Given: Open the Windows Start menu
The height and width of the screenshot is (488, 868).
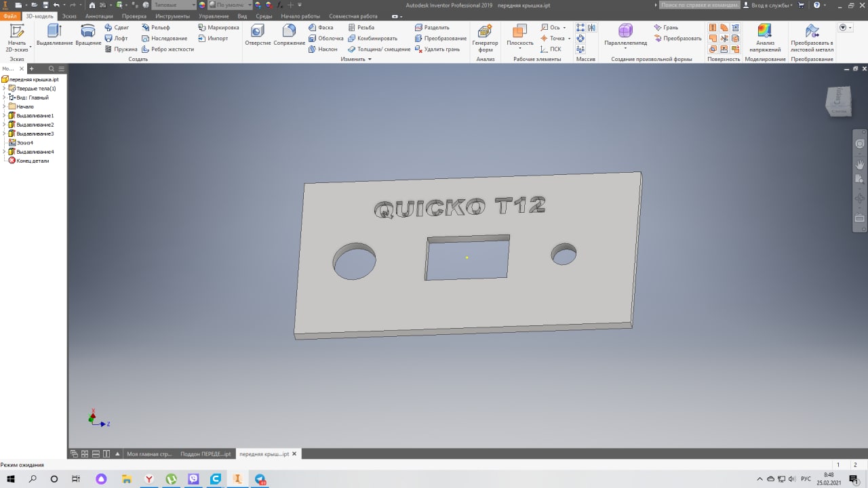Looking at the screenshot, I should click(11, 479).
